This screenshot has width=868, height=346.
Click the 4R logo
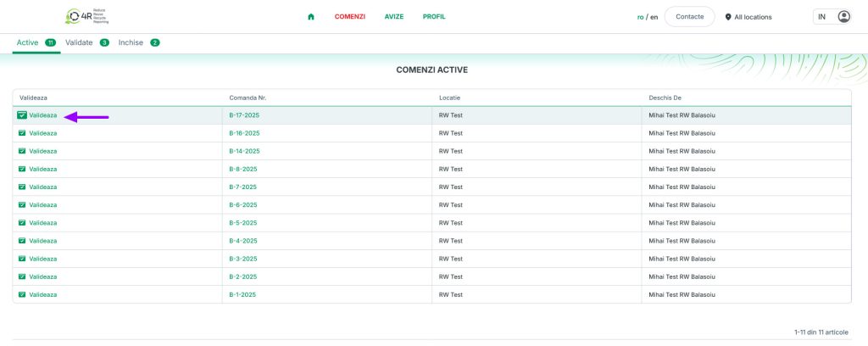(x=87, y=17)
